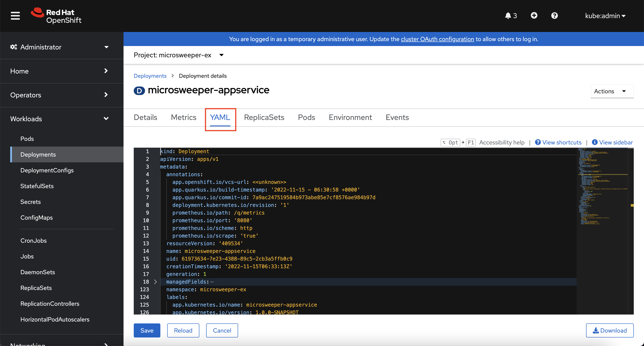Screen dimensions: 644x346
Task: Click the 'namespace: microsweeper-ex' line
Action: pos(206,290)
